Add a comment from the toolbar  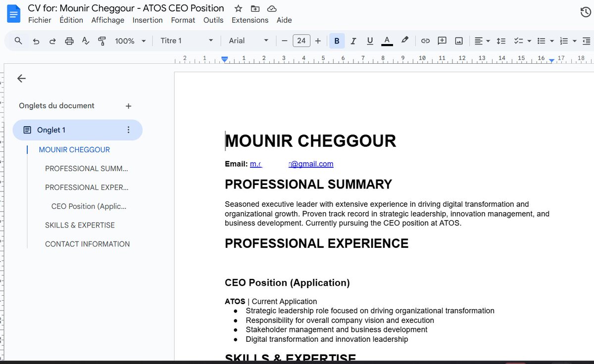442,41
